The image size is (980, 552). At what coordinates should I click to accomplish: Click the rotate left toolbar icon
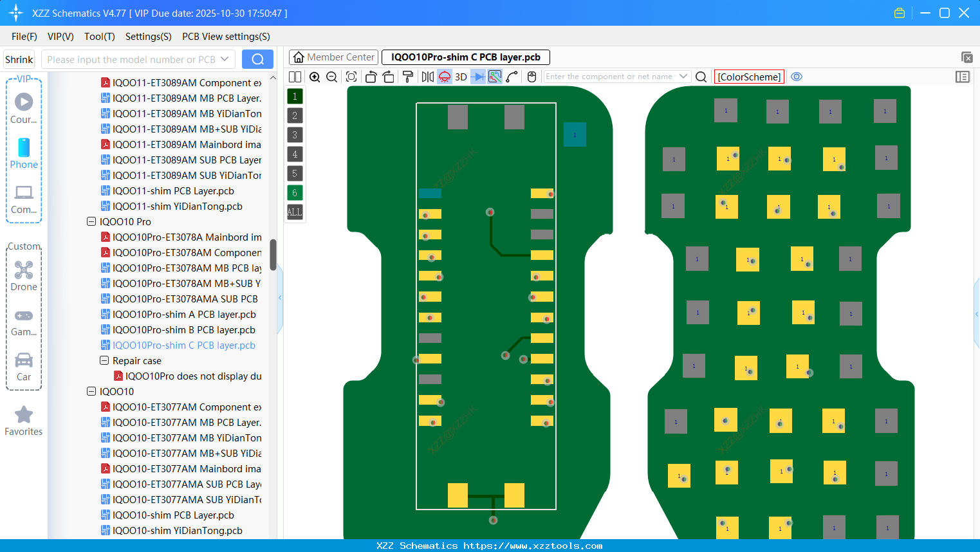coord(371,77)
